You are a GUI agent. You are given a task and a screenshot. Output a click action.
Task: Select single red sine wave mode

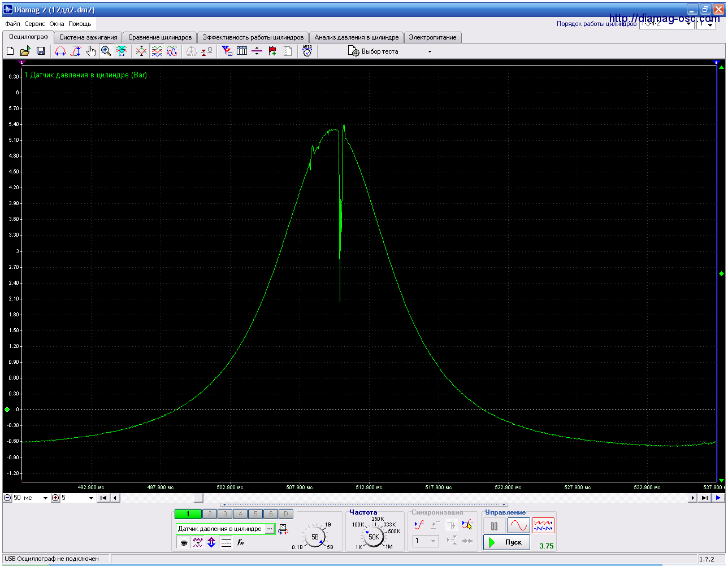pyautogui.click(x=518, y=526)
